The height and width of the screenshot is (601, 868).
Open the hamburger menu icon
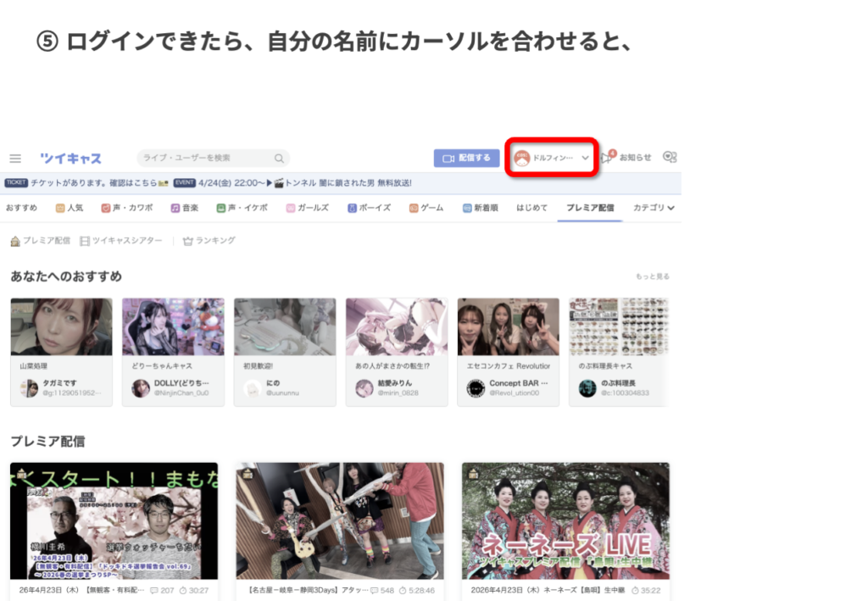15,159
